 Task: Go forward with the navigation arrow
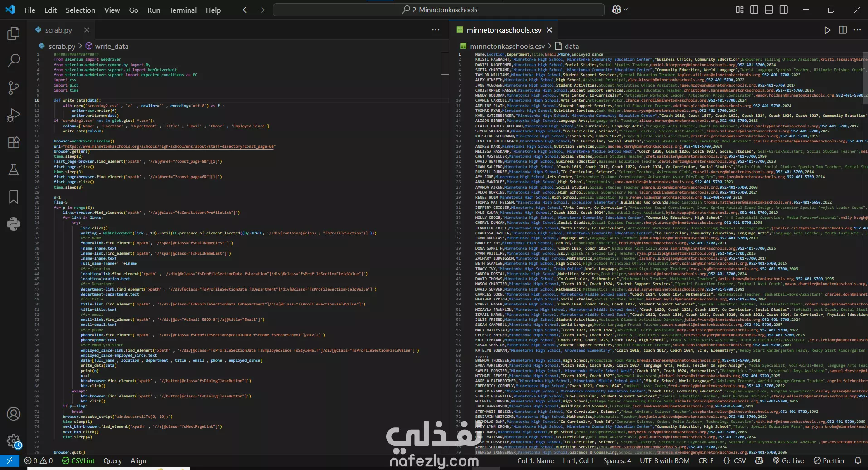[261, 10]
